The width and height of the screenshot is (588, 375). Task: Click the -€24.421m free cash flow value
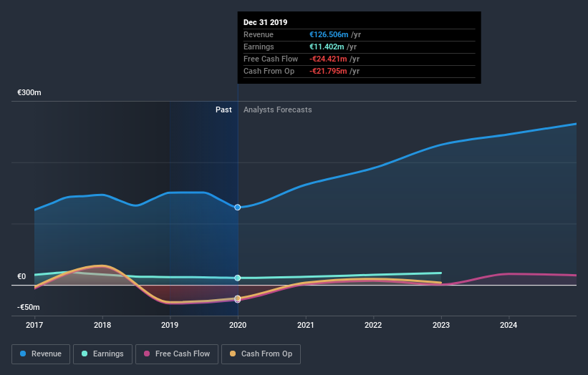coord(328,59)
